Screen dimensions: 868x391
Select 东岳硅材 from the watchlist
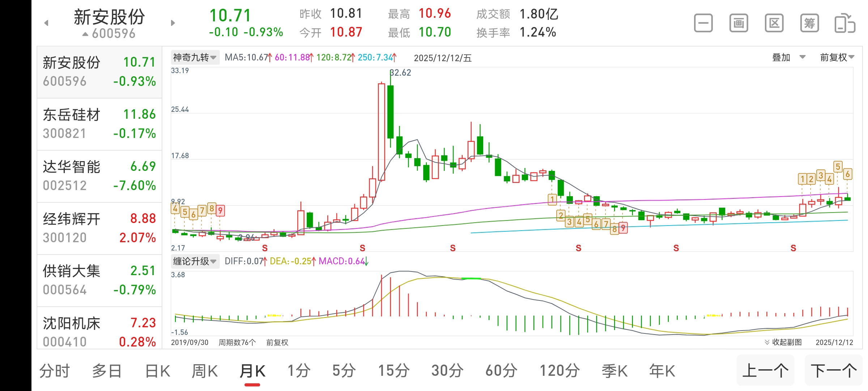(x=99, y=123)
